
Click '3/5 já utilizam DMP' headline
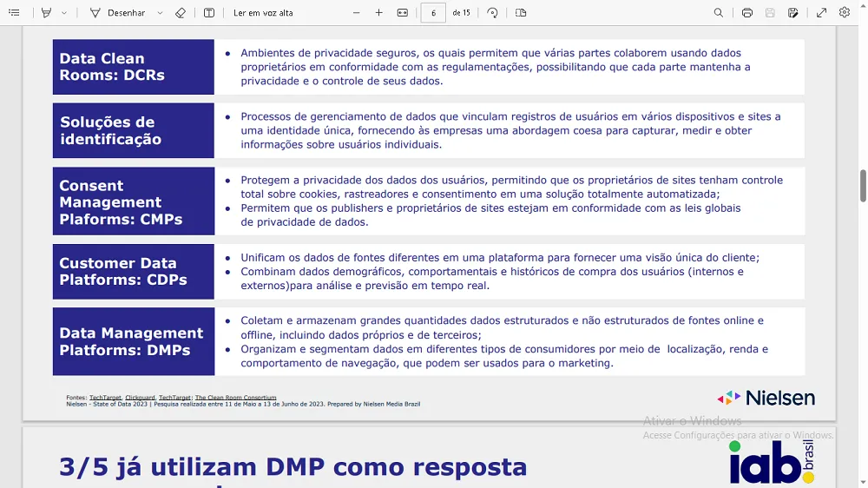293,467
